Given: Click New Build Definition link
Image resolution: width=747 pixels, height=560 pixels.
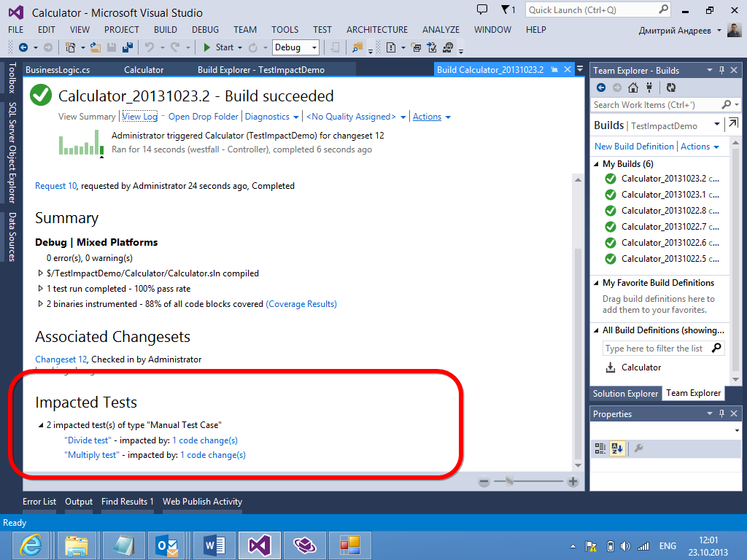Looking at the screenshot, I should 634,146.
